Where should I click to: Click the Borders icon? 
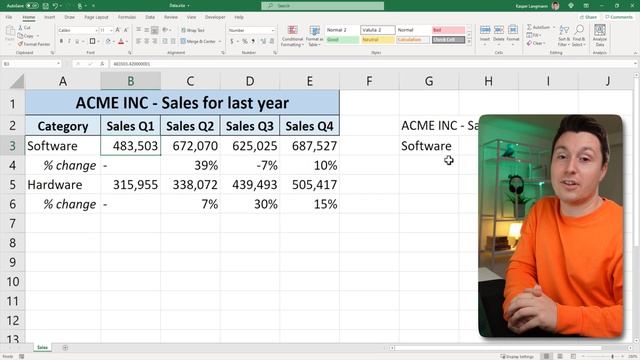(x=92, y=41)
